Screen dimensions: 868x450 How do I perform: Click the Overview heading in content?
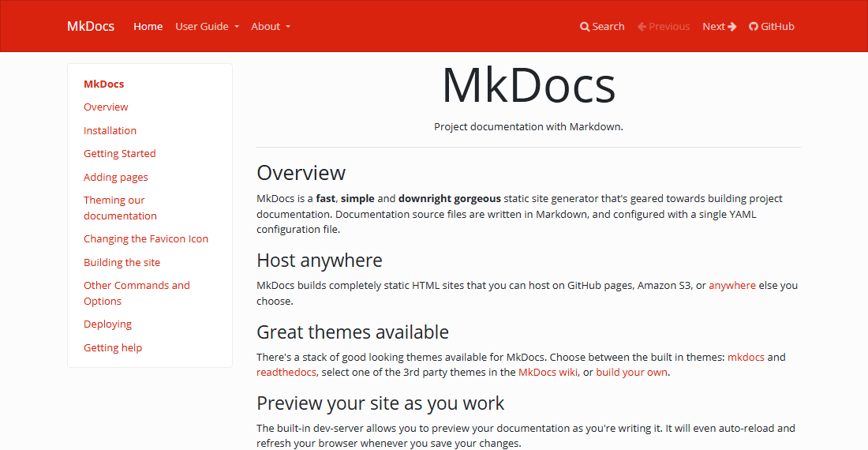[301, 173]
